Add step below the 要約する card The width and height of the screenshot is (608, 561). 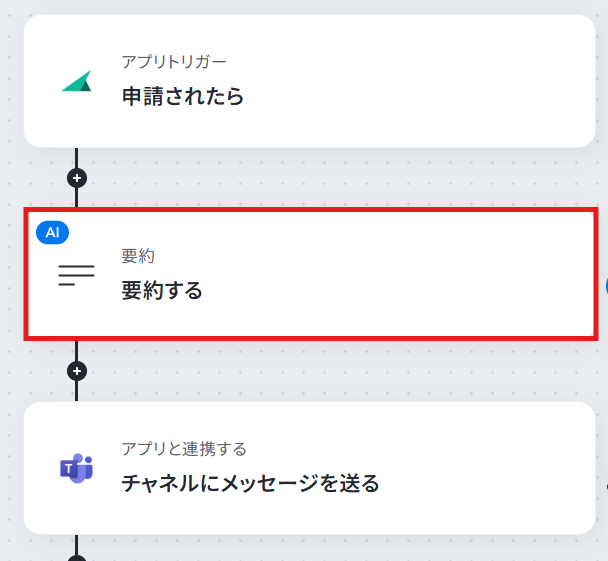coord(77,371)
